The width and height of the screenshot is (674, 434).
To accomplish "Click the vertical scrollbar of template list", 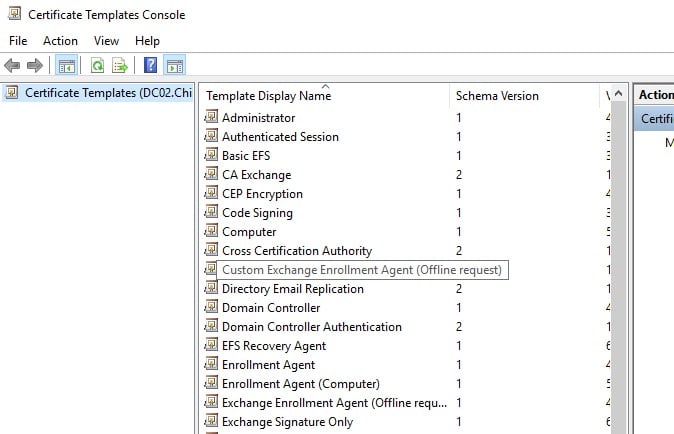I will (617, 300).
